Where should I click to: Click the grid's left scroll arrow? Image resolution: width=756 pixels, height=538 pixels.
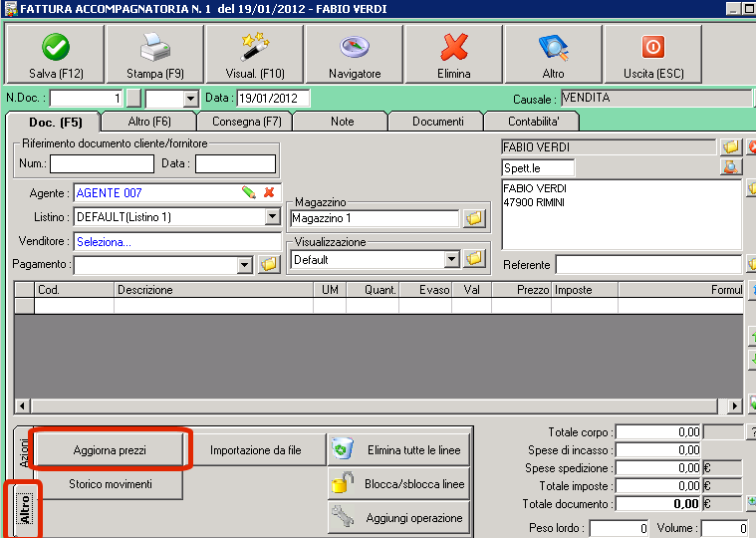click(x=22, y=405)
